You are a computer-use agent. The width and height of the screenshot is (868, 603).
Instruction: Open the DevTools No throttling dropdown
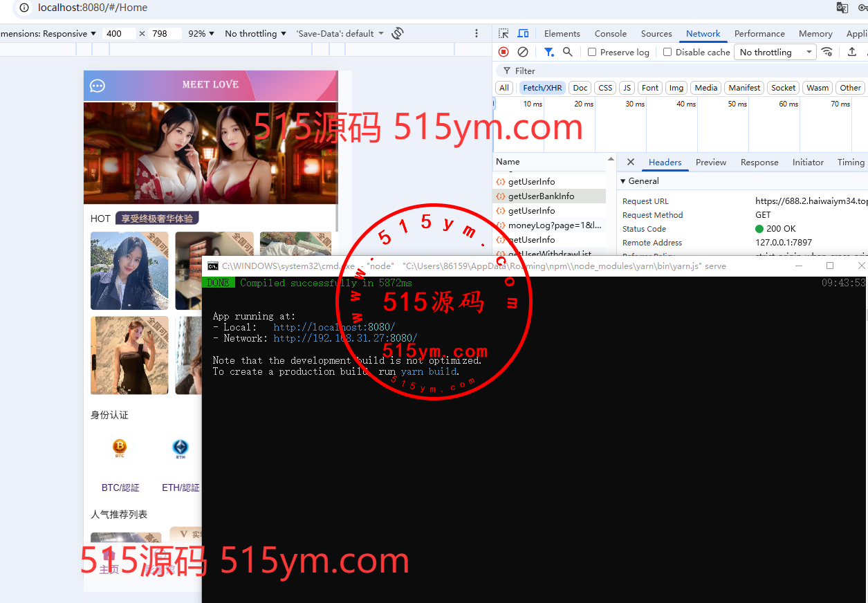pyautogui.click(x=775, y=52)
